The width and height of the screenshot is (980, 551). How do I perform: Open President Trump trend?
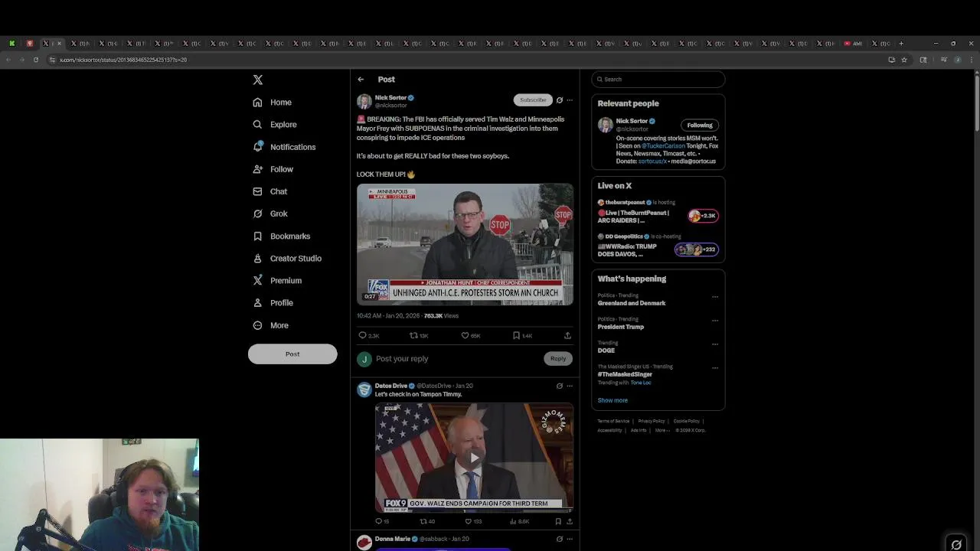621,328
